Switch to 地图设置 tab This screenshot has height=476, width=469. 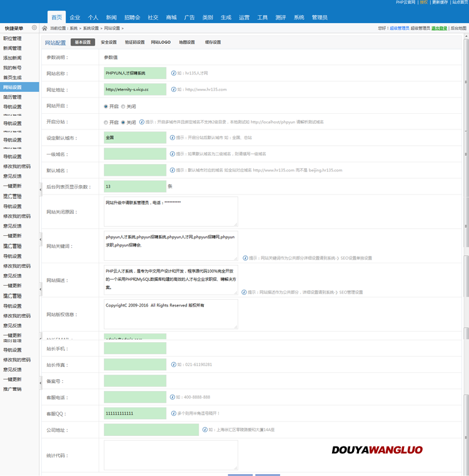click(187, 42)
